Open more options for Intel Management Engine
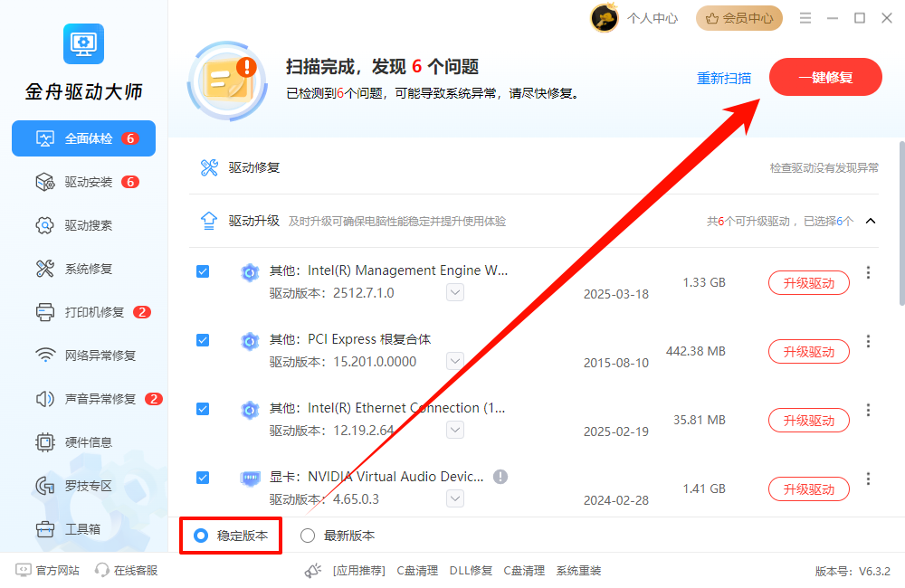Image resolution: width=905 pixels, height=588 pixels. click(868, 272)
